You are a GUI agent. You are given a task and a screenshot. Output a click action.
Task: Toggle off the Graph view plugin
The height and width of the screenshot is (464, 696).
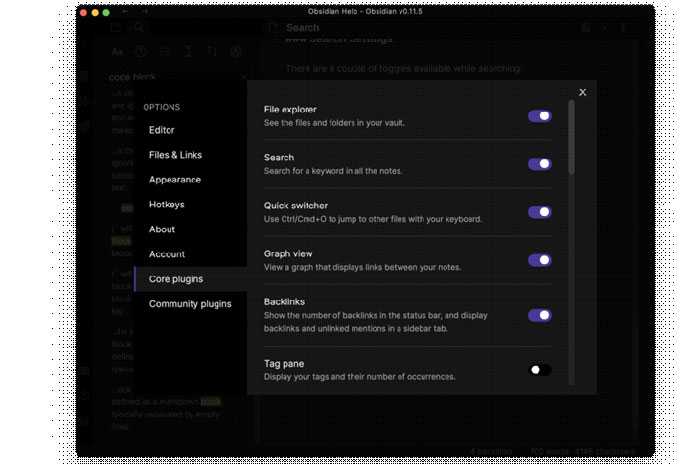point(539,260)
